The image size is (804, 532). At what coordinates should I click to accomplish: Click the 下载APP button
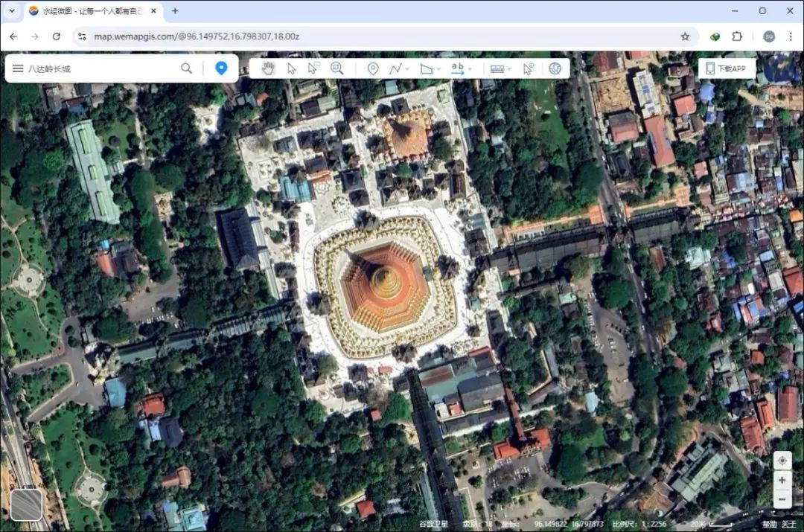(x=726, y=68)
